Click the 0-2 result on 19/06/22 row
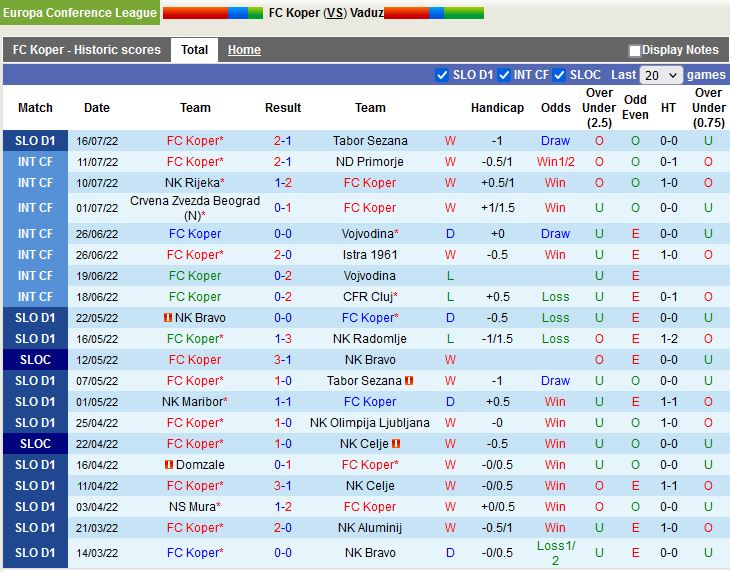 point(283,276)
